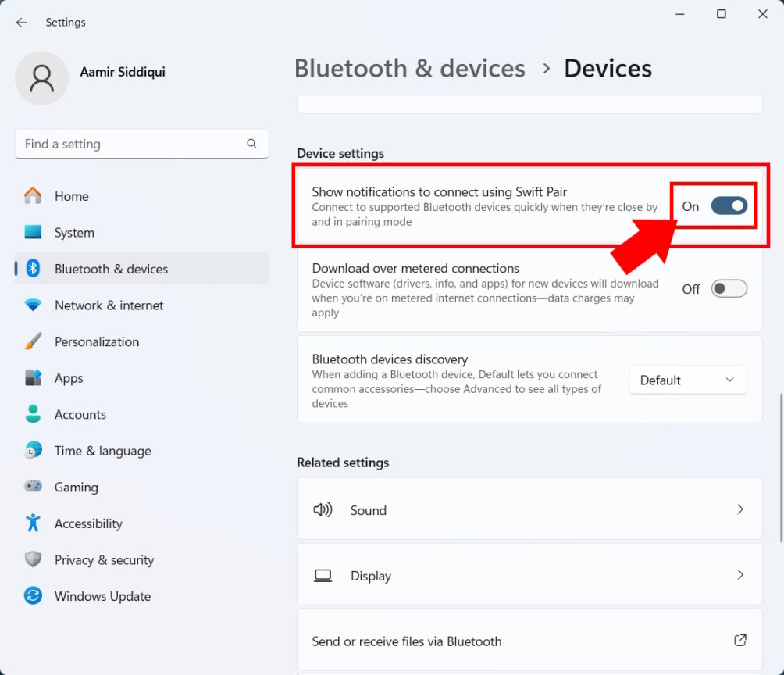Select the Bluetooth & devices sidebar icon
Screen dimensions: 784x675
coord(34,269)
